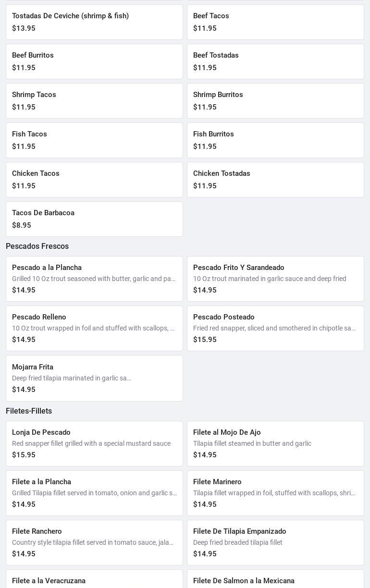Select Pescado Frito Y Sarandeado

tap(275, 279)
